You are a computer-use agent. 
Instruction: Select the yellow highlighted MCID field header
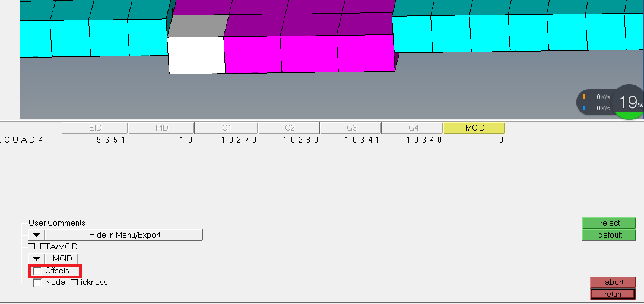(x=474, y=128)
